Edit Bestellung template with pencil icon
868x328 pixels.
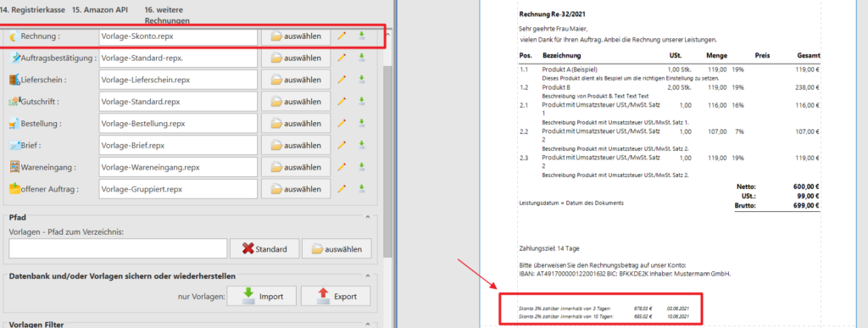point(342,124)
